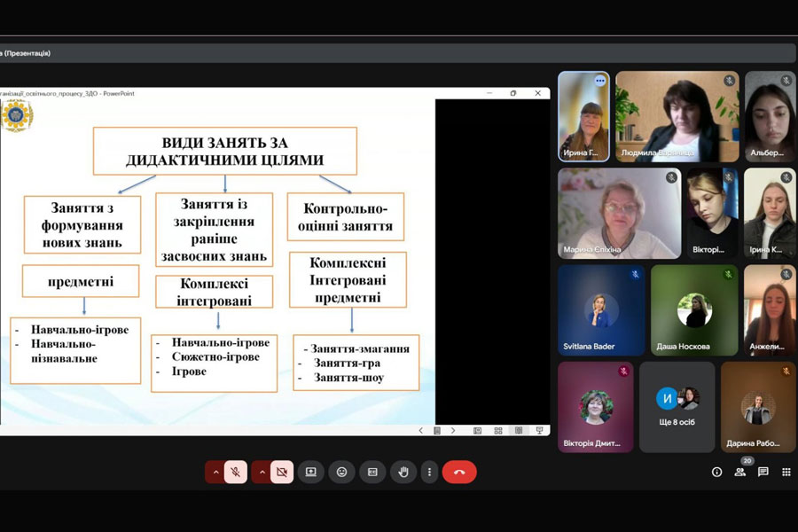Click the Заняття-шоу list item

348,378
